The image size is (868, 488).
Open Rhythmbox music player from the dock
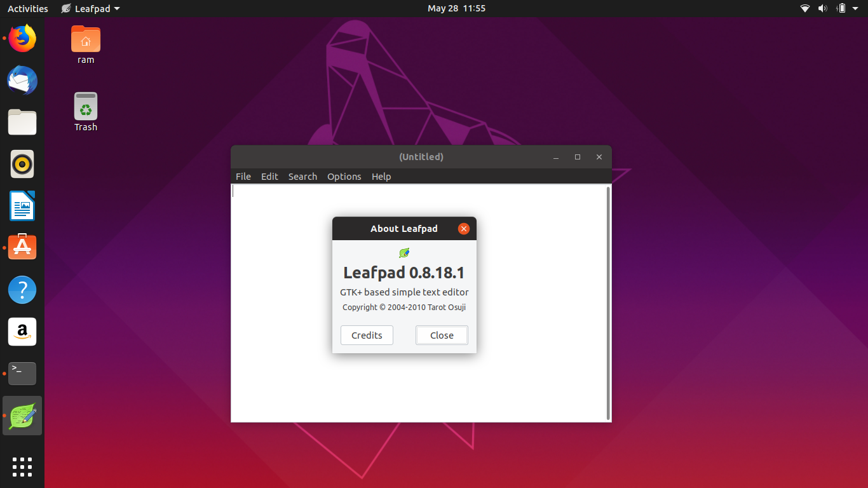(x=22, y=165)
